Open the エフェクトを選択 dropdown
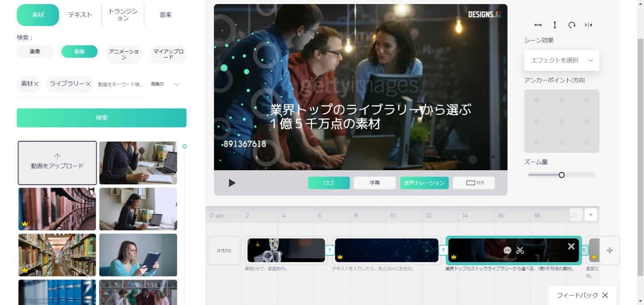The height and width of the screenshot is (305, 644). tap(562, 60)
